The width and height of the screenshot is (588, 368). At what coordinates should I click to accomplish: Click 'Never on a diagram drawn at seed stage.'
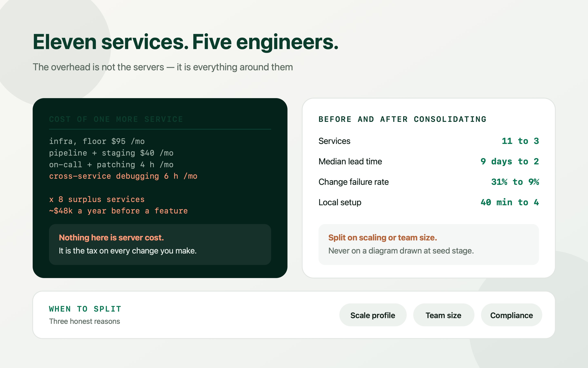(x=401, y=251)
